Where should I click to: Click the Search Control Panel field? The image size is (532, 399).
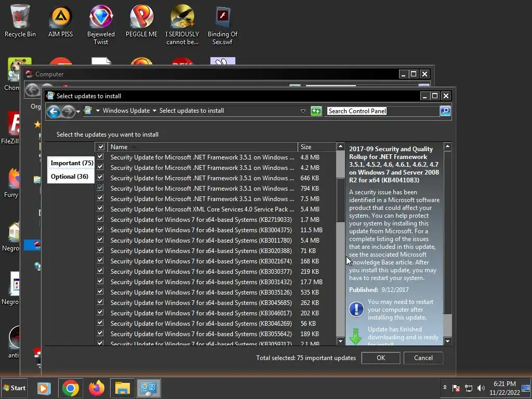[x=382, y=111]
